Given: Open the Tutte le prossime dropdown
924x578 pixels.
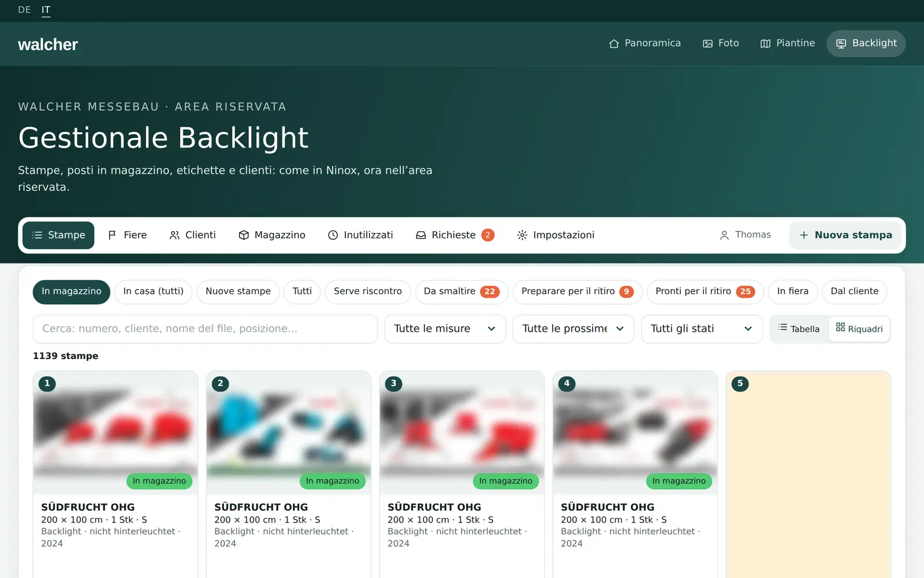Looking at the screenshot, I should [573, 329].
